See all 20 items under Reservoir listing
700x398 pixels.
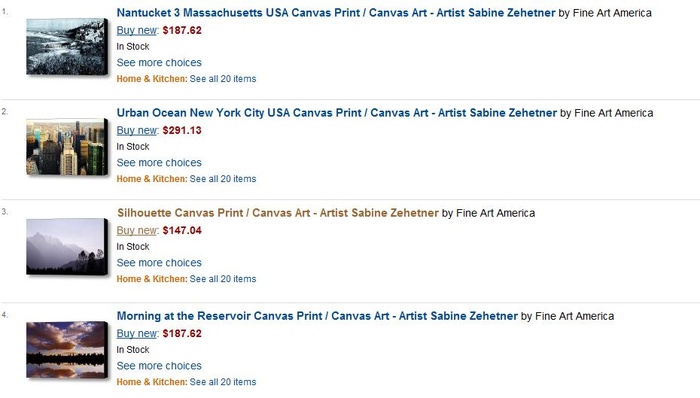(x=223, y=382)
